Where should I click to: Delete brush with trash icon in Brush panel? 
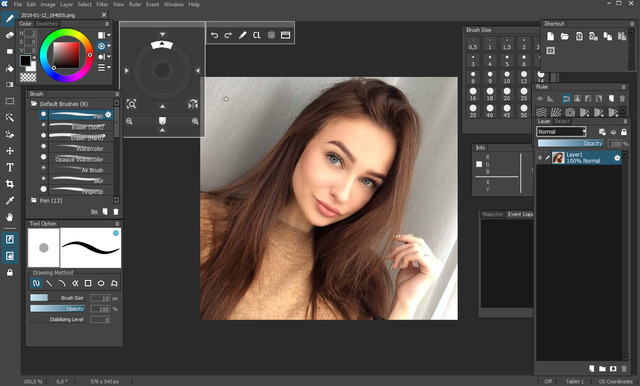click(x=116, y=212)
